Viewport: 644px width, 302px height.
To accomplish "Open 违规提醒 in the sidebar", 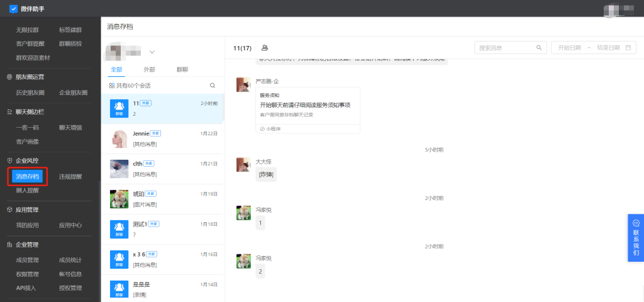I will [70, 177].
